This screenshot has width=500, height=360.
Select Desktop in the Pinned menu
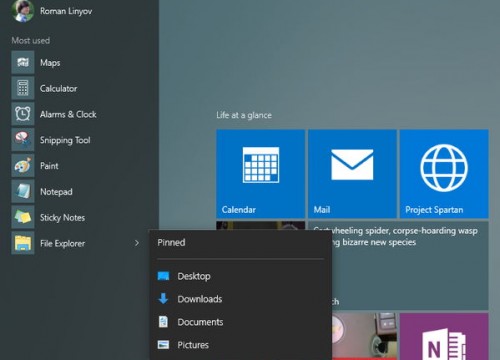pos(240,276)
